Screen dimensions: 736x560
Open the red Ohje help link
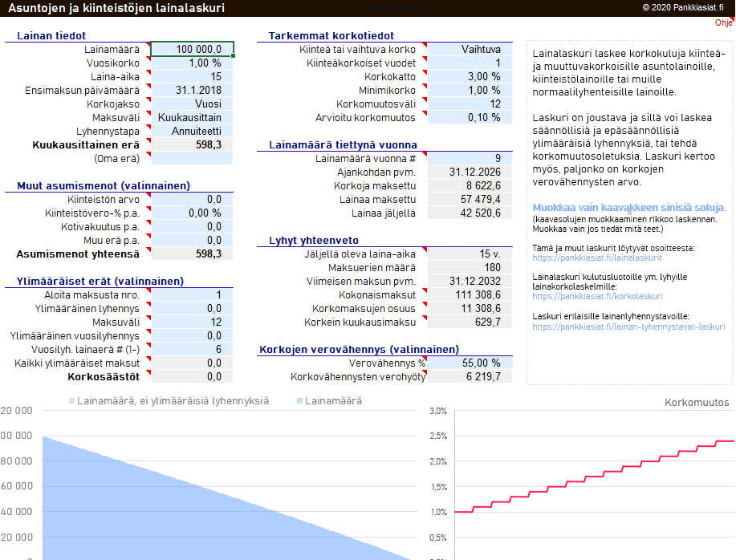coord(723,22)
